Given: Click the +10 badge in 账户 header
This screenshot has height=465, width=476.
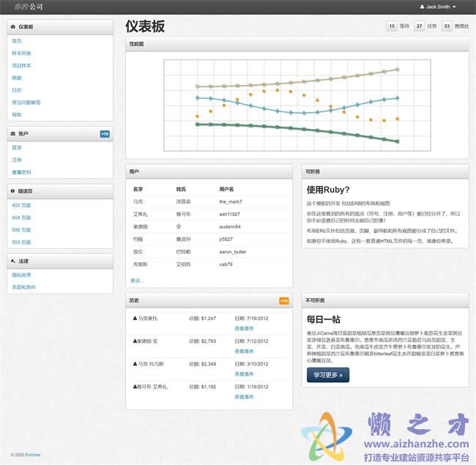Looking at the screenshot, I should click(105, 134).
